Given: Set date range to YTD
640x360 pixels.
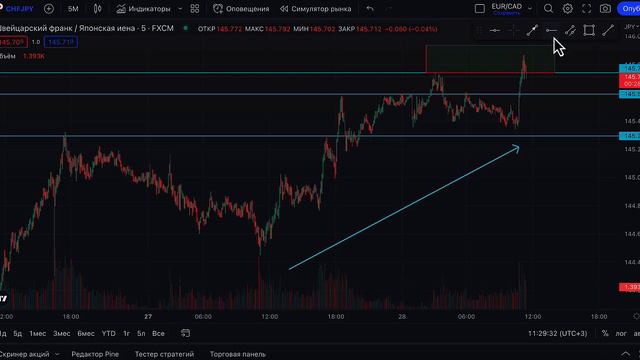Looking at the screenshot, I should point(109,333).
